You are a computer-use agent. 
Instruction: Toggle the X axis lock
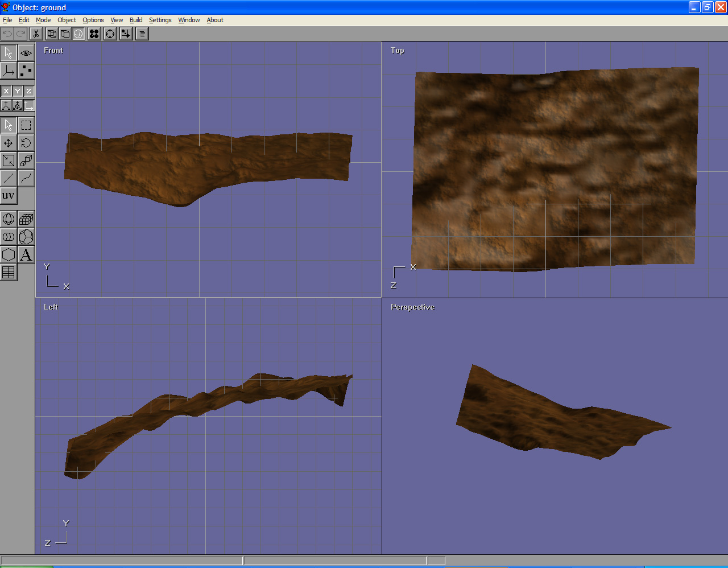coord(6,91)
